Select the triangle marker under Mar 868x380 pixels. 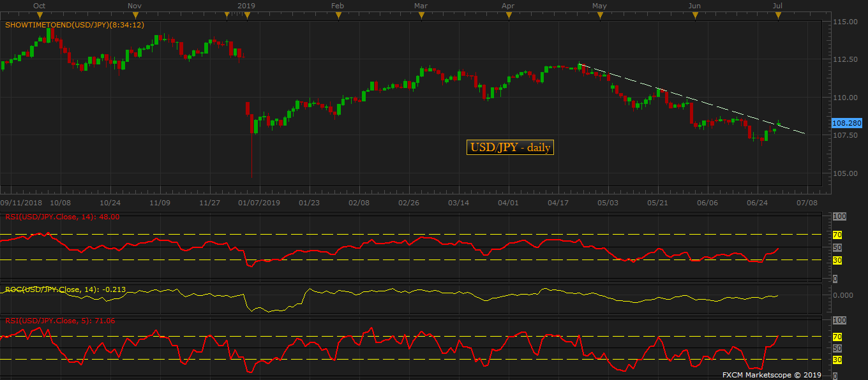421,15
